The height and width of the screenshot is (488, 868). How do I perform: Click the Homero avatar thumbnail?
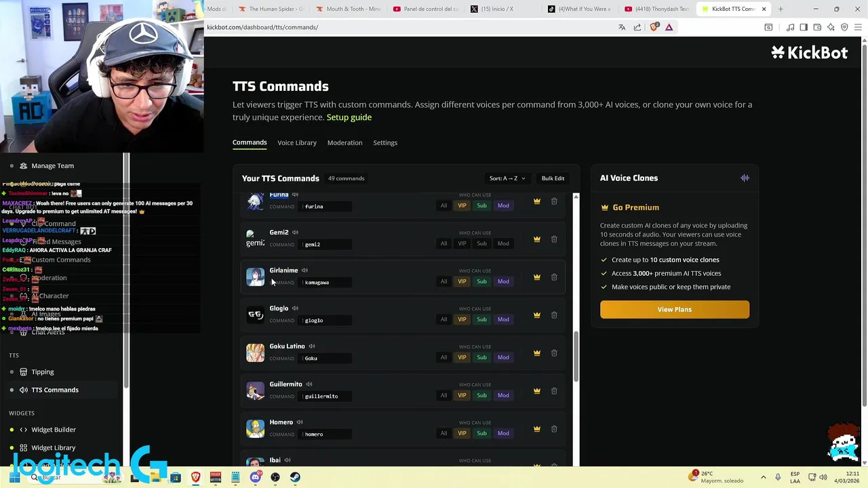[x=255, y=429]
